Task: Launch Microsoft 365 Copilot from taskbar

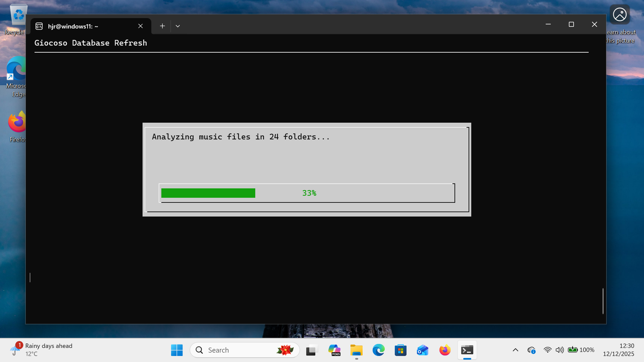Action: (x=334, y=350)
